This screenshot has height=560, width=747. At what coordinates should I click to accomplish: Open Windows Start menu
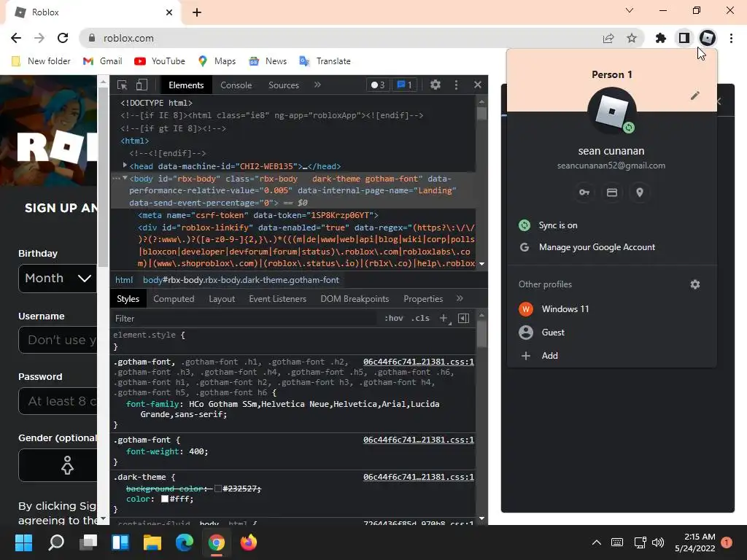coord(24,542)
